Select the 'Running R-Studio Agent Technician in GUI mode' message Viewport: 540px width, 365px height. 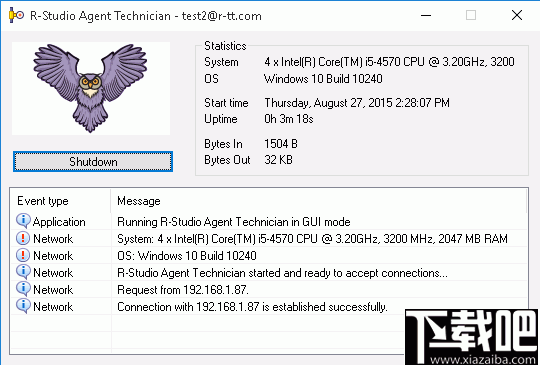[234, 222]
